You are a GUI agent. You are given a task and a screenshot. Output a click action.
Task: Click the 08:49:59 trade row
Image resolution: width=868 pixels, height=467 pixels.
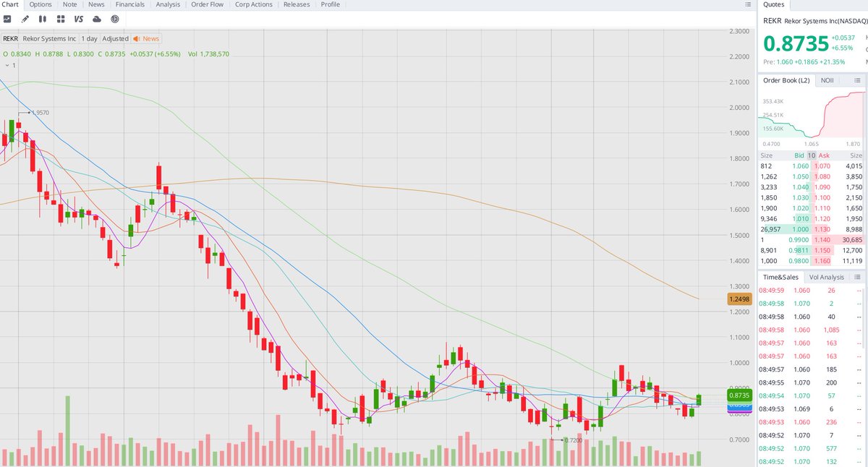point(812,291)
